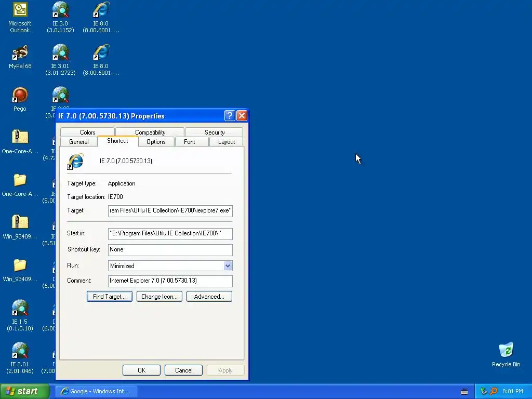Click the magnifier tray icon
This screenshot has width=532, height=399.
494,392
